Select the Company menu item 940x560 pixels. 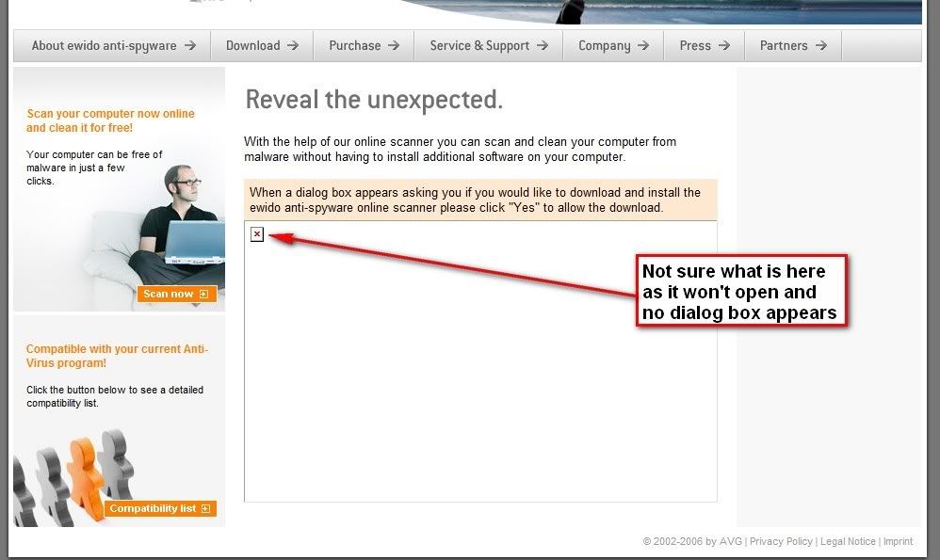[x=613, y=45]
